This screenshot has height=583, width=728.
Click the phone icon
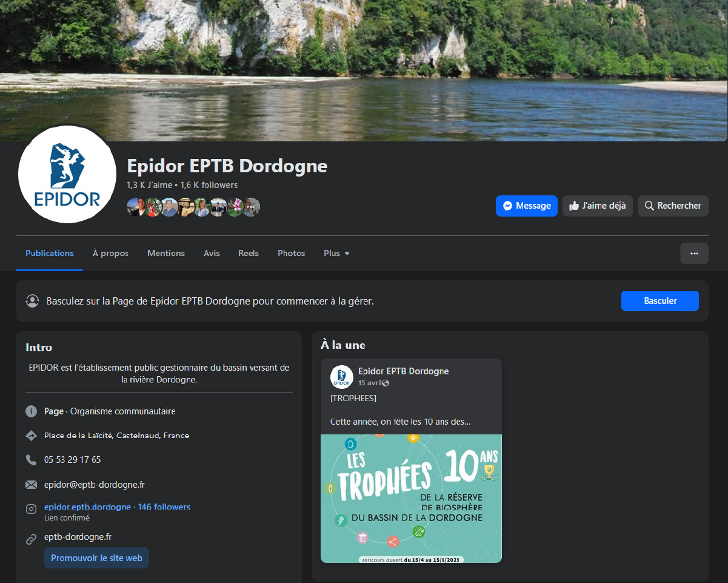point(32,460)
